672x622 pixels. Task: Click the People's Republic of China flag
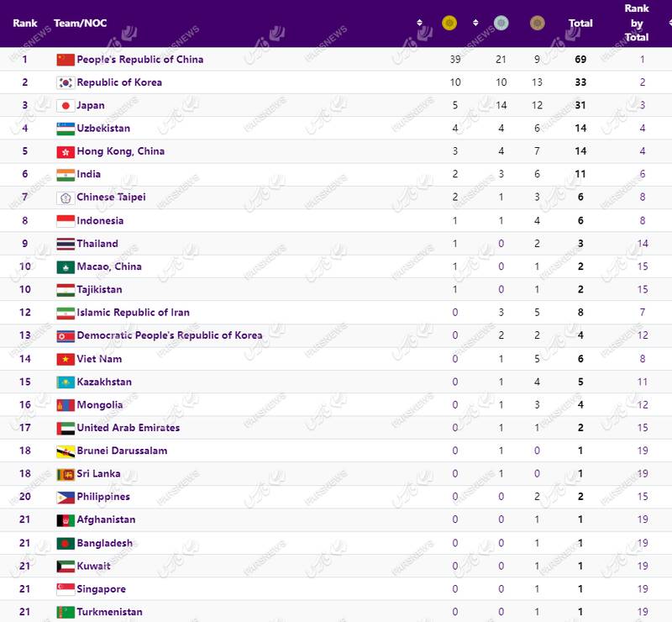tap(66, 60)
